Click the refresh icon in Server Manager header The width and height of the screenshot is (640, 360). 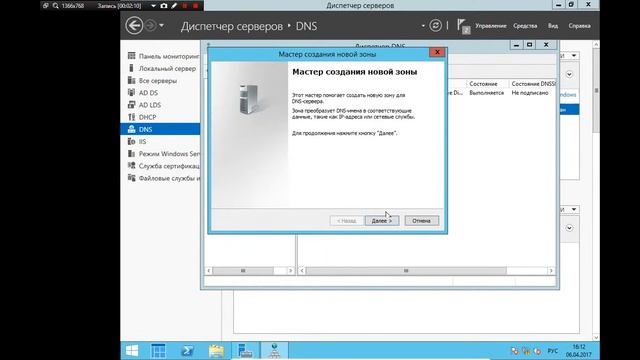(436, 26)
